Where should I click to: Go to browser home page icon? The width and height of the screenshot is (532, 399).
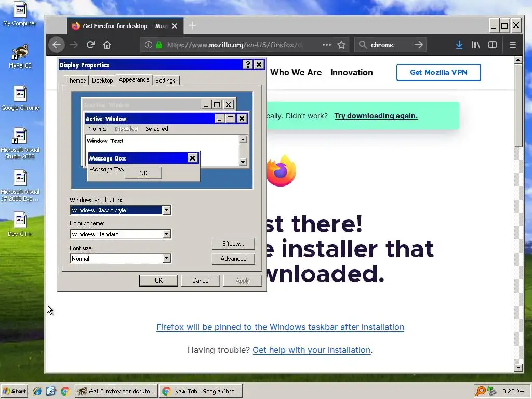[107, 45]
